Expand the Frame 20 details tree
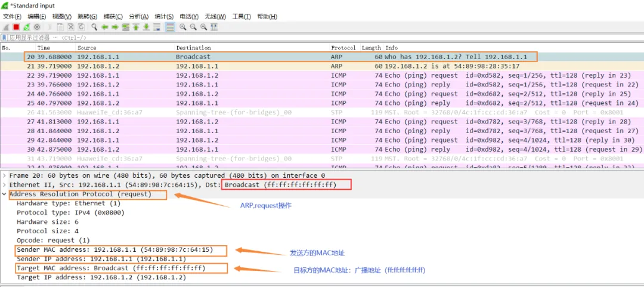The height and width of the screenshot is (287, 644). pyautogui.click(x=5, y=175)
